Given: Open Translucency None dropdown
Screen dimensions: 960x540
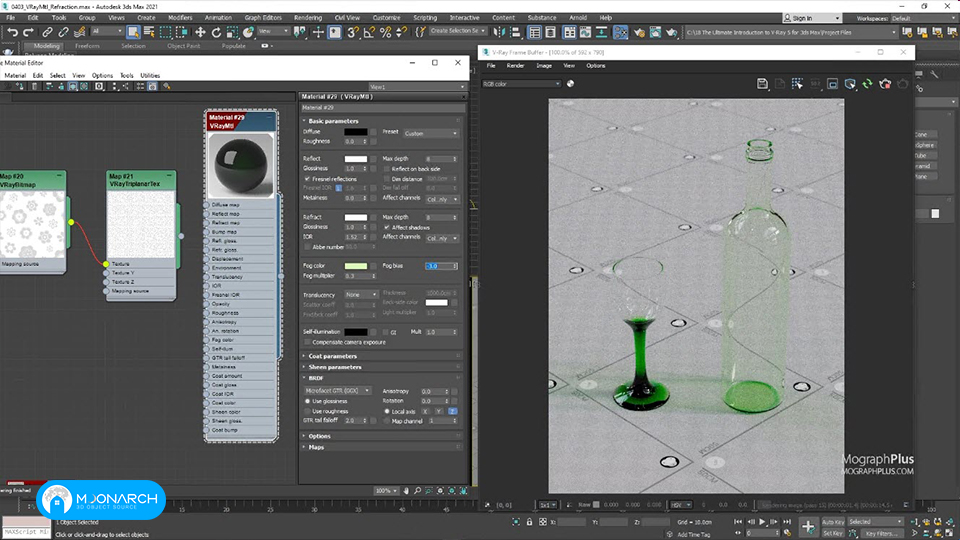Looking at the screenshot, I should [361, 294].
